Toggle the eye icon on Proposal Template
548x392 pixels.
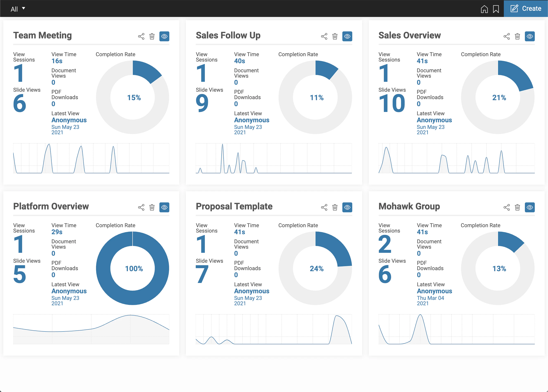point(347,207)
